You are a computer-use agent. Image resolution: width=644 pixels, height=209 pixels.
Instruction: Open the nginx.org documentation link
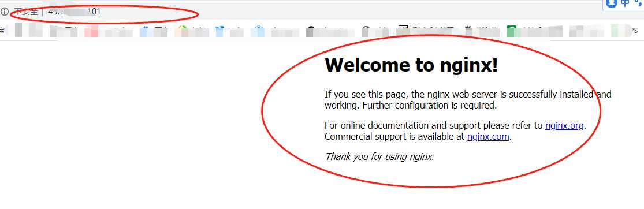(x=564, y=126)
